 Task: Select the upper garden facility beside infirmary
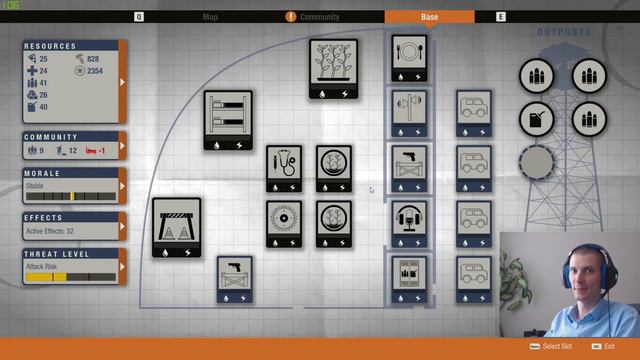(334, 169)
